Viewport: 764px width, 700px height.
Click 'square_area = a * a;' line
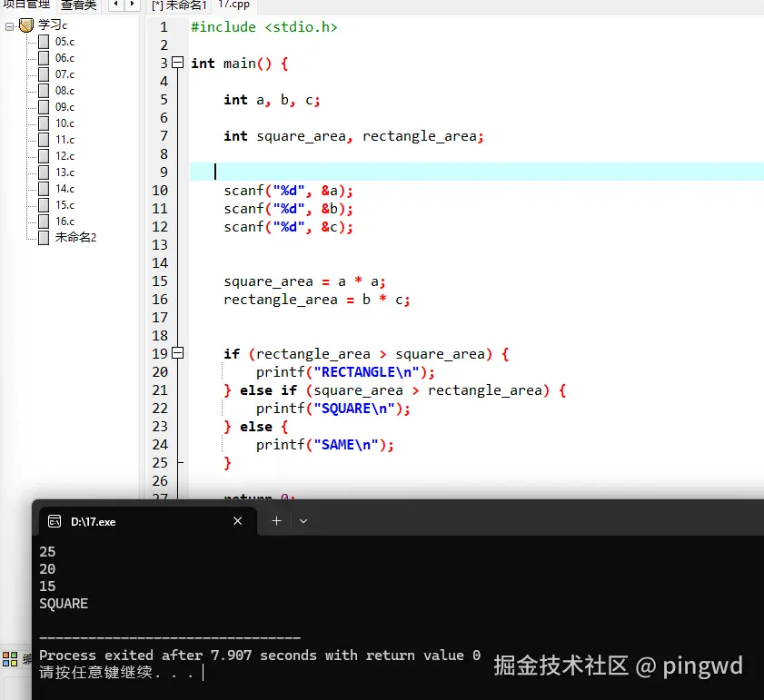pyautogui.click(x=304, y=281)
